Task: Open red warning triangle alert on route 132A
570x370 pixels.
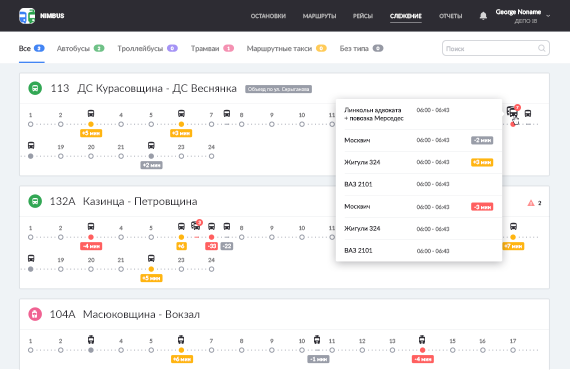Action: [531, 203]
